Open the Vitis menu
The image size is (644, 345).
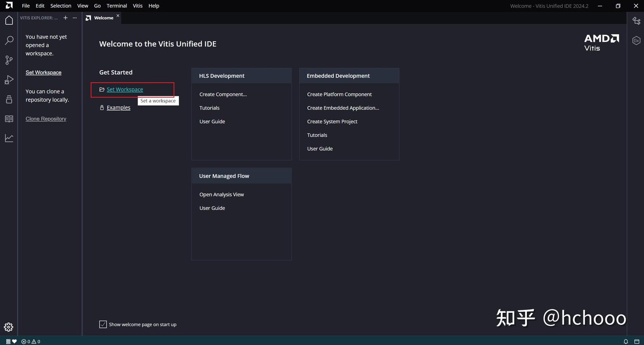coord(138,6)
